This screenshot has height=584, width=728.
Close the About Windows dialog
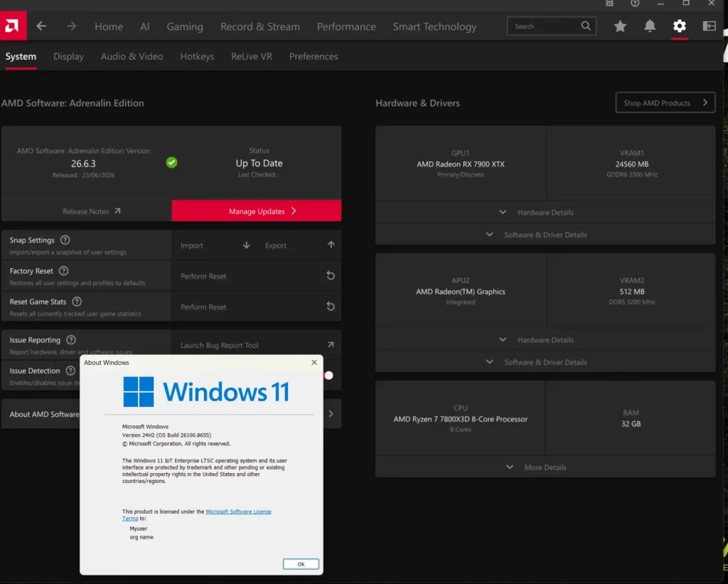pos(314,362)
